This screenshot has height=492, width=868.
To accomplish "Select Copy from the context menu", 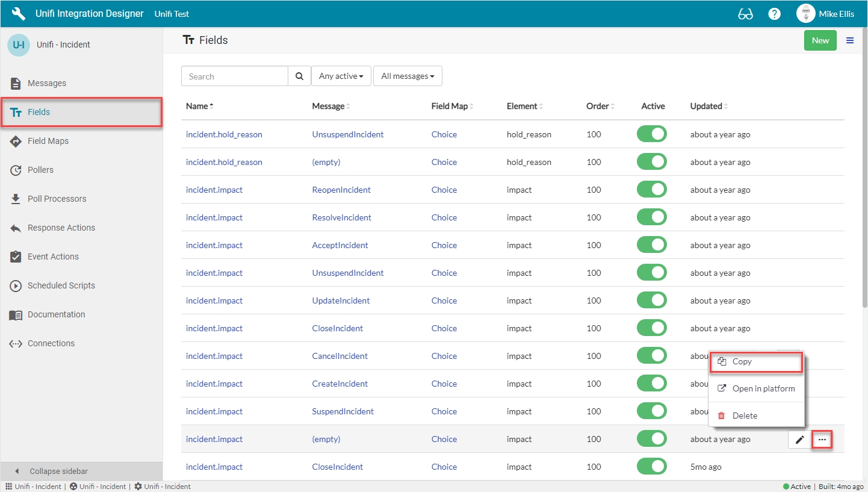I will [x=742, y=362].
